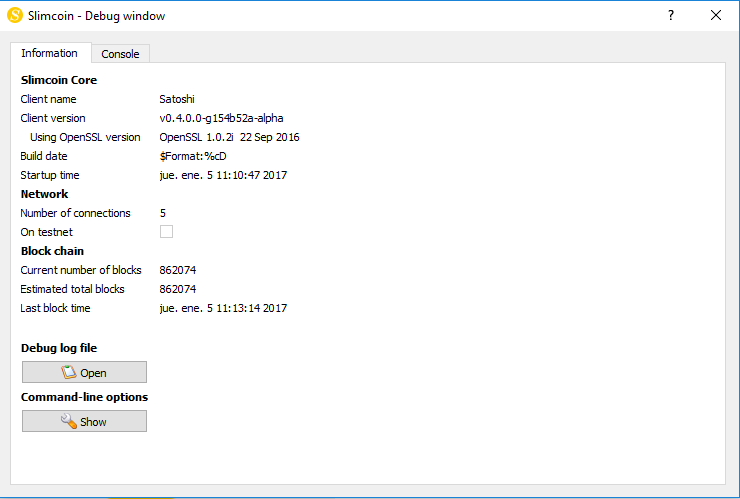The height and width of the screenshot is (499, 740).
Task: Click the client name value Satoshi
Action: click(x=177, y=99)
